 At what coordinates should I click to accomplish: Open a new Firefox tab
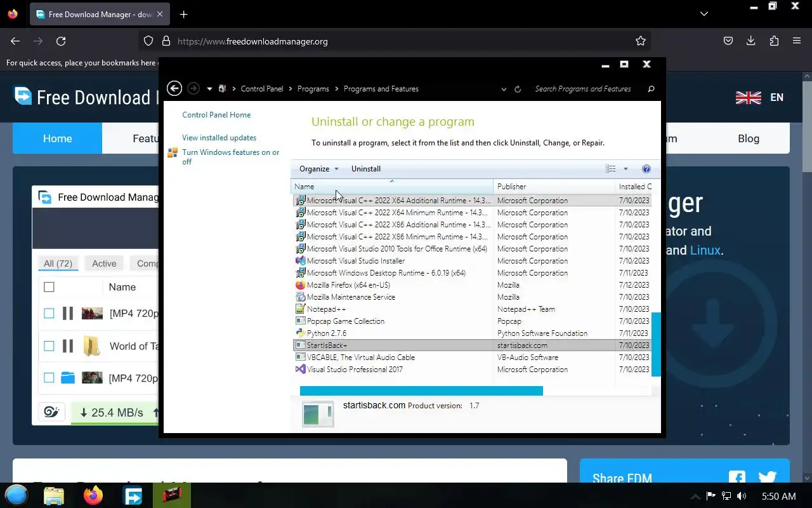point(183,15)
